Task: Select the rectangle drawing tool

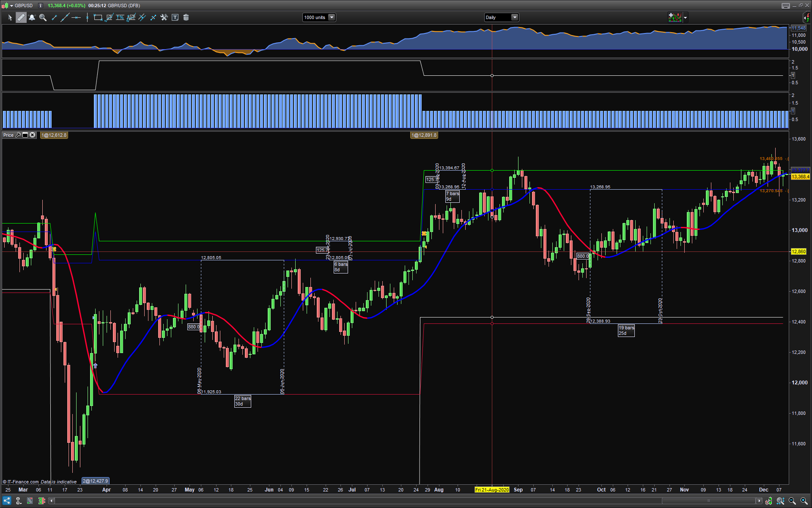Action: point(98,17)
